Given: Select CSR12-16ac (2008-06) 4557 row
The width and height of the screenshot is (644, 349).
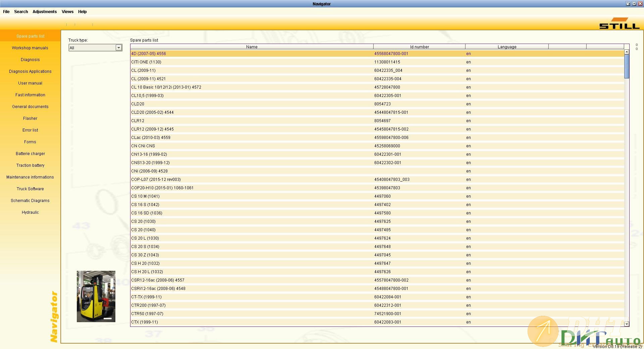Looking at the screenshot, I should click(377, 280).
